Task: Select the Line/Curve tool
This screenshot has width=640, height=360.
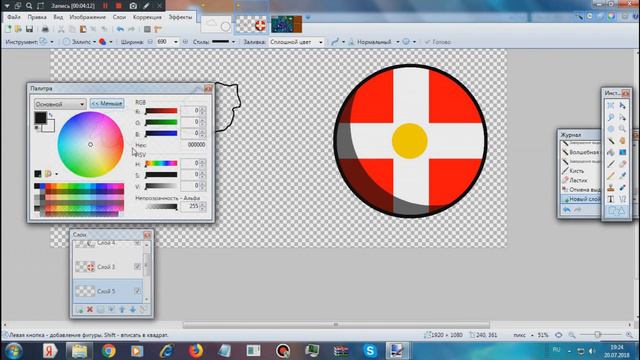Action: pos(622,199)
